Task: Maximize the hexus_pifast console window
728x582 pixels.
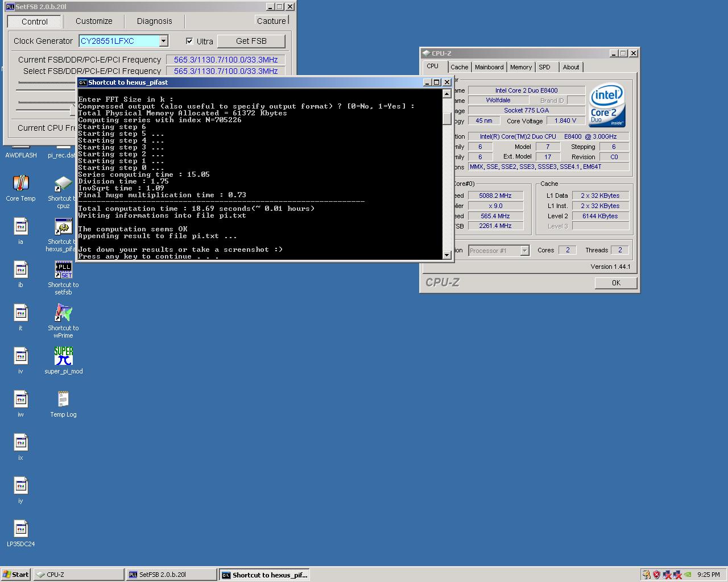Action: coord(437,82)
